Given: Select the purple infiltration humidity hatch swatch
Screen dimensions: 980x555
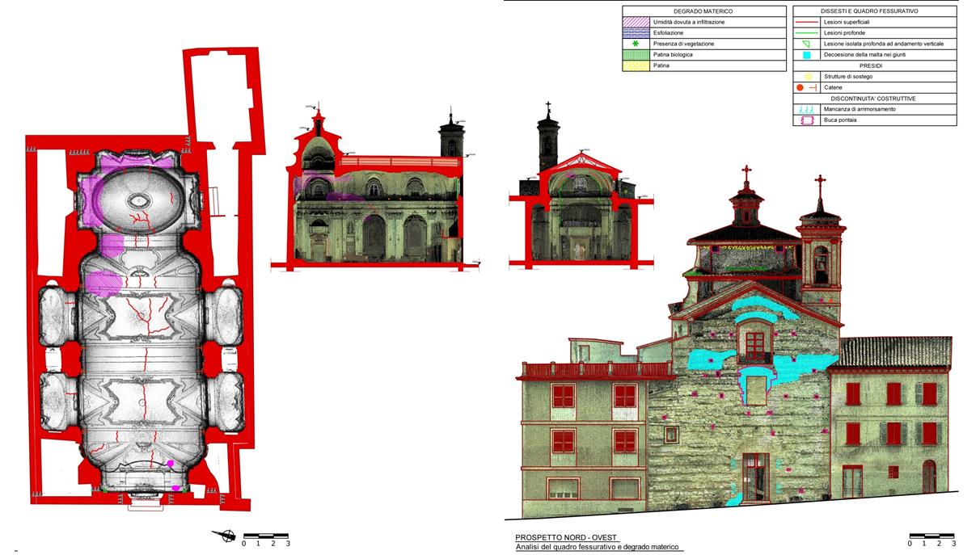Looking at the screenshot, I should coord(636,22).
